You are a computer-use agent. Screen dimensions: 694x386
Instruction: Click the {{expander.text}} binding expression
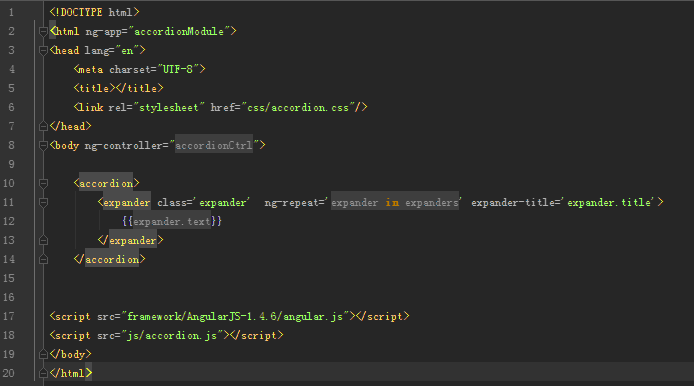pyautogui.click(x=172, y=221)
